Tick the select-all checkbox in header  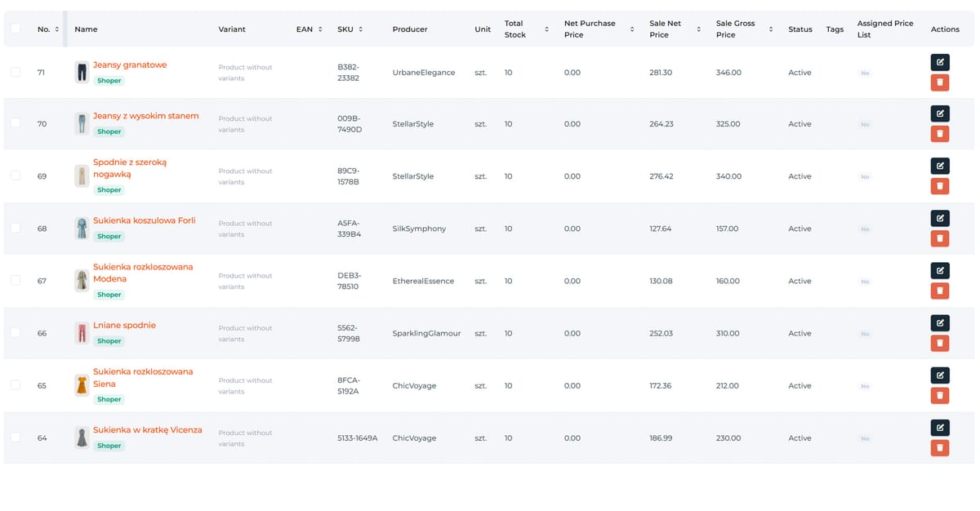point(16,29)
